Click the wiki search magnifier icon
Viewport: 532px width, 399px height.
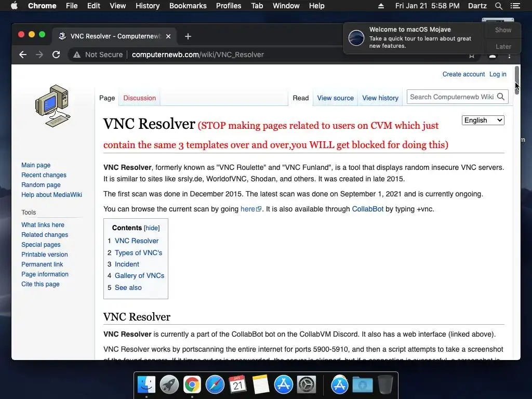click(501, 97)
